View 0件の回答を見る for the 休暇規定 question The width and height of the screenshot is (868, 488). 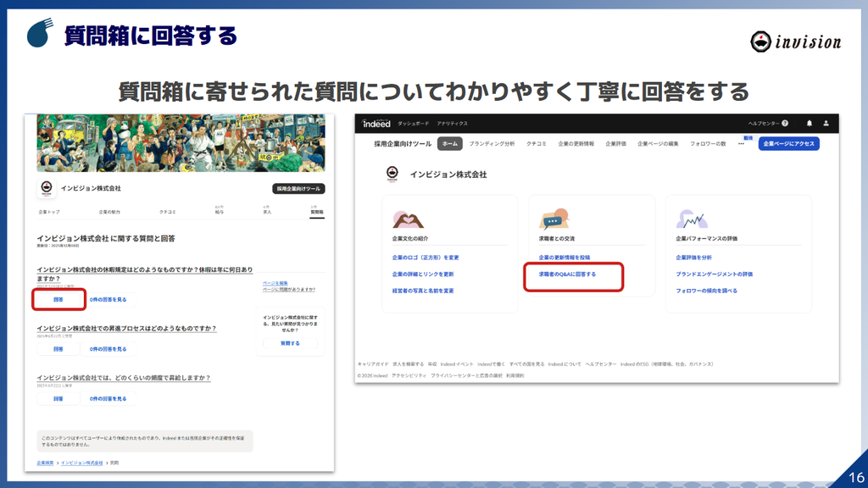coord(108,299)
